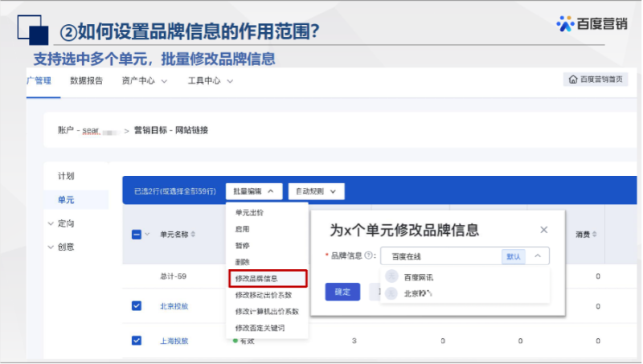Click the help question mark beside 品牌信息
643x364 pixels.
tap(368, 256)
